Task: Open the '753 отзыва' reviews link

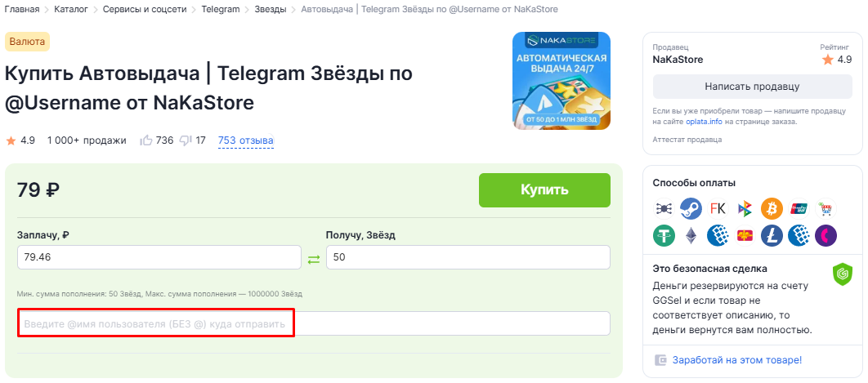Action: tap(246, 140)
